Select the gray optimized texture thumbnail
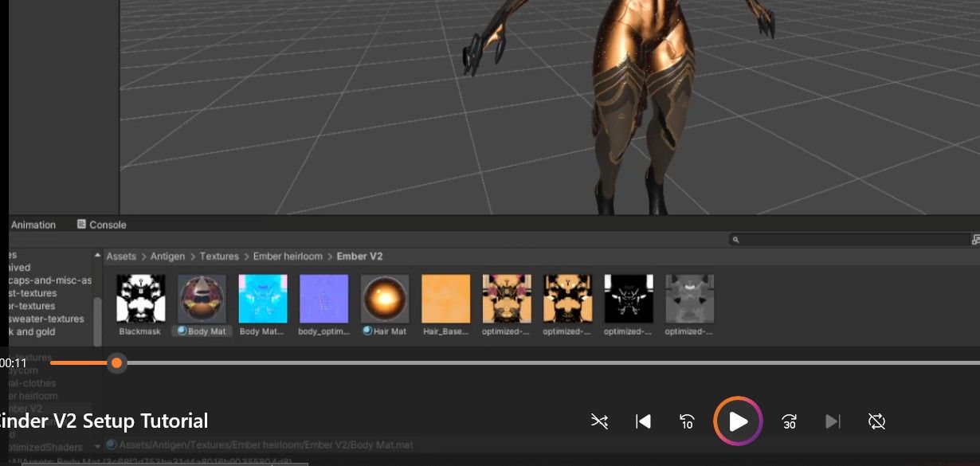980x466 pixels. (x=690, y=299)
